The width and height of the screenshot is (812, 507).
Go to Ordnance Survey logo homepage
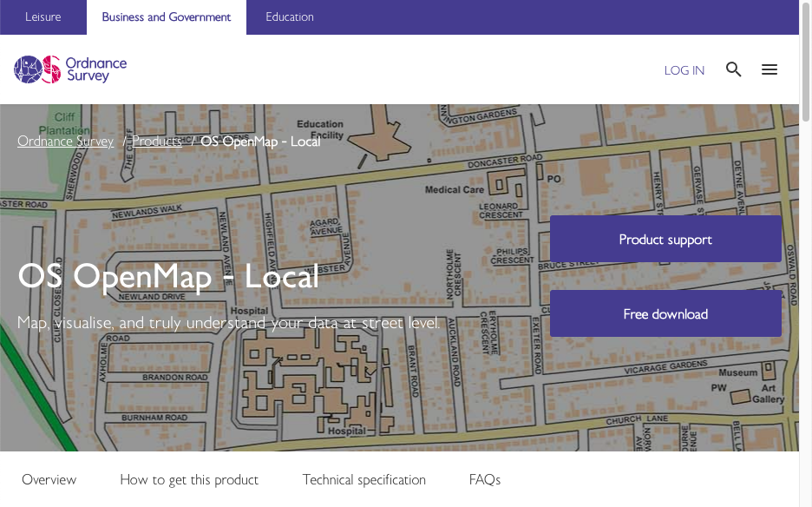pos(70,69)
